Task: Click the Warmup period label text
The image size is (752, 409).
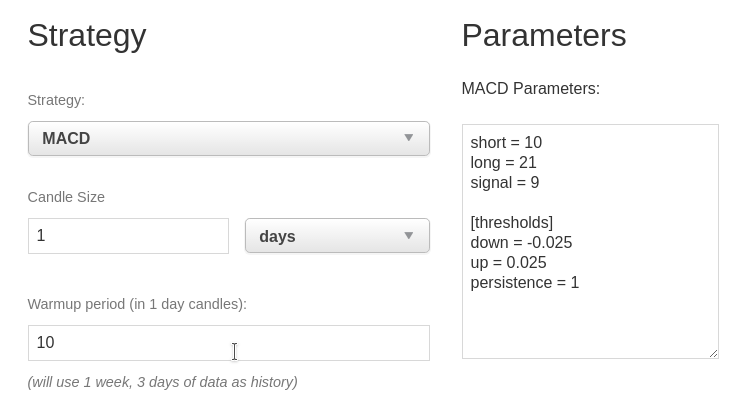Action: [x=137, y=304]
